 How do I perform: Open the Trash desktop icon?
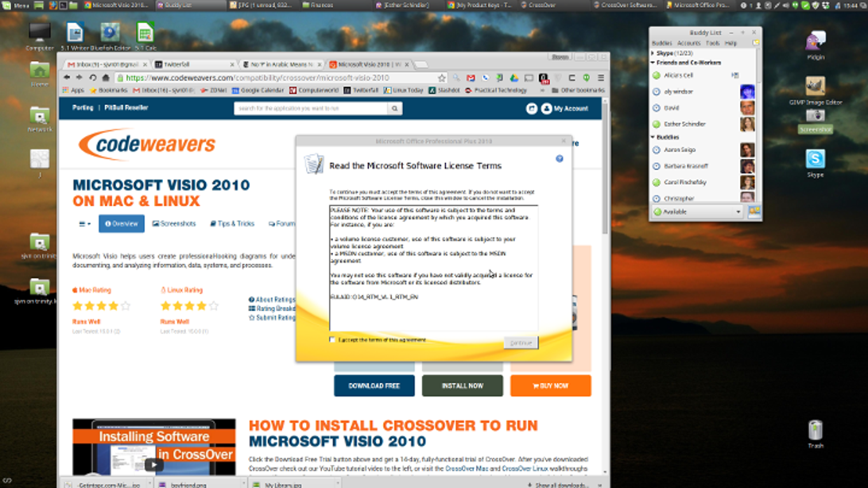pos(816,434)
